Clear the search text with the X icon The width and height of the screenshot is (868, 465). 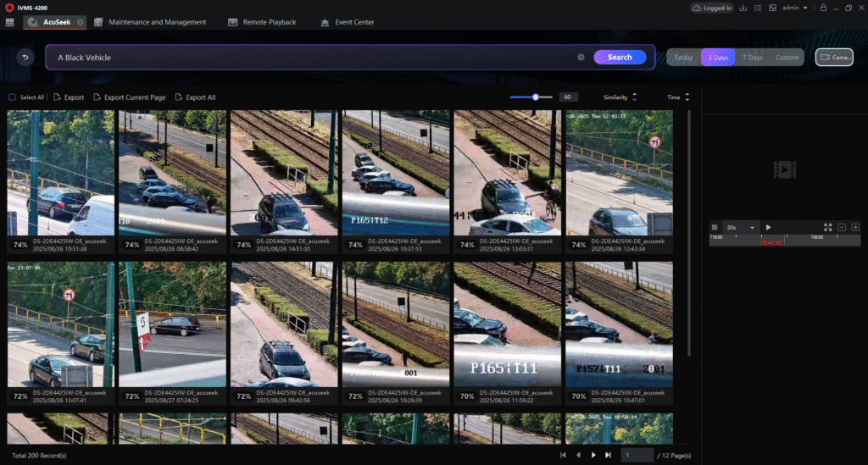tap(581, 58)
